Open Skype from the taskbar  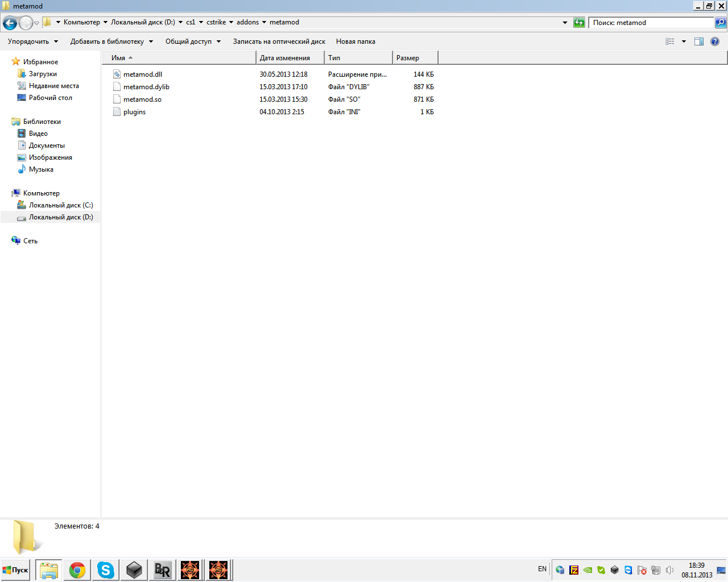click(x=106, y=570)
